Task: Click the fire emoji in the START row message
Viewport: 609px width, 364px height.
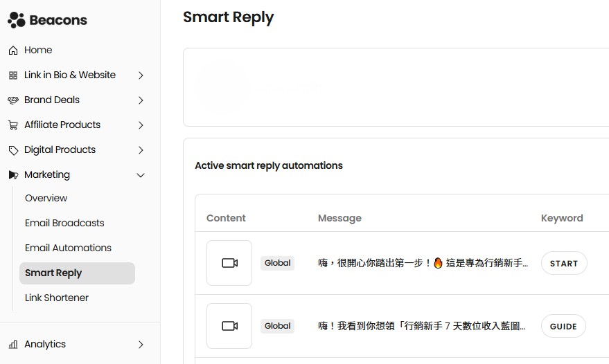Action: (x=438, y=263)
